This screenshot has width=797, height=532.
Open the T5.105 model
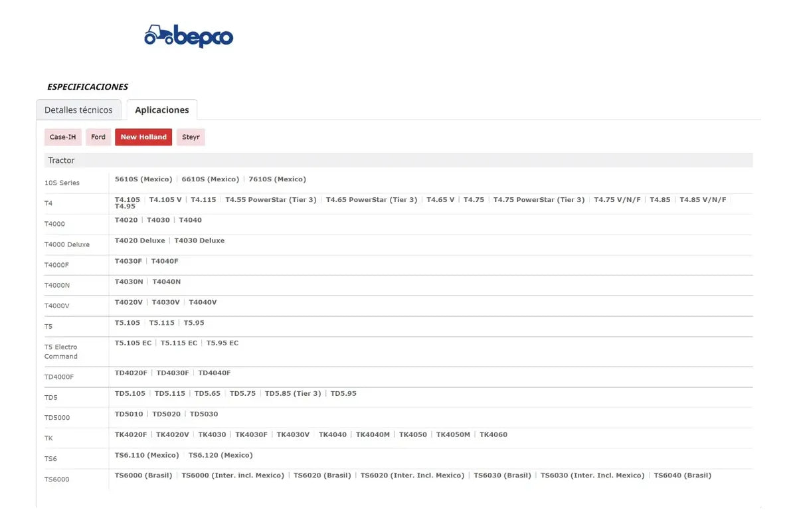click(128, 323)
